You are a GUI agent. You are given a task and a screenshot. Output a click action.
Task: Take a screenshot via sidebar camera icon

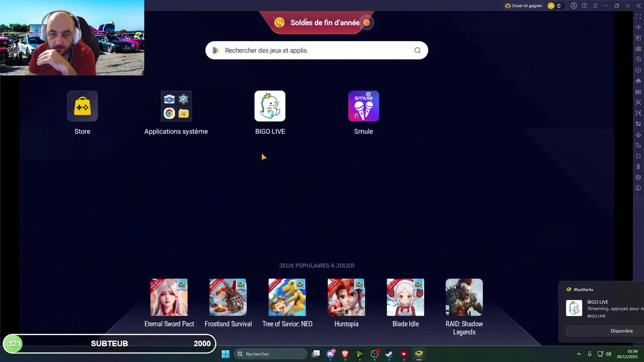(638, 102)
